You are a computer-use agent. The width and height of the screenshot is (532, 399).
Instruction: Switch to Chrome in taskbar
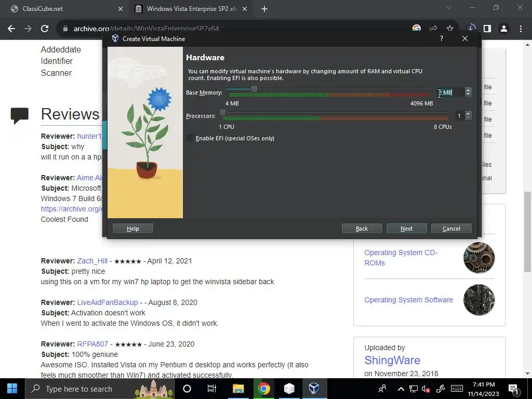(x=263, y=389)
